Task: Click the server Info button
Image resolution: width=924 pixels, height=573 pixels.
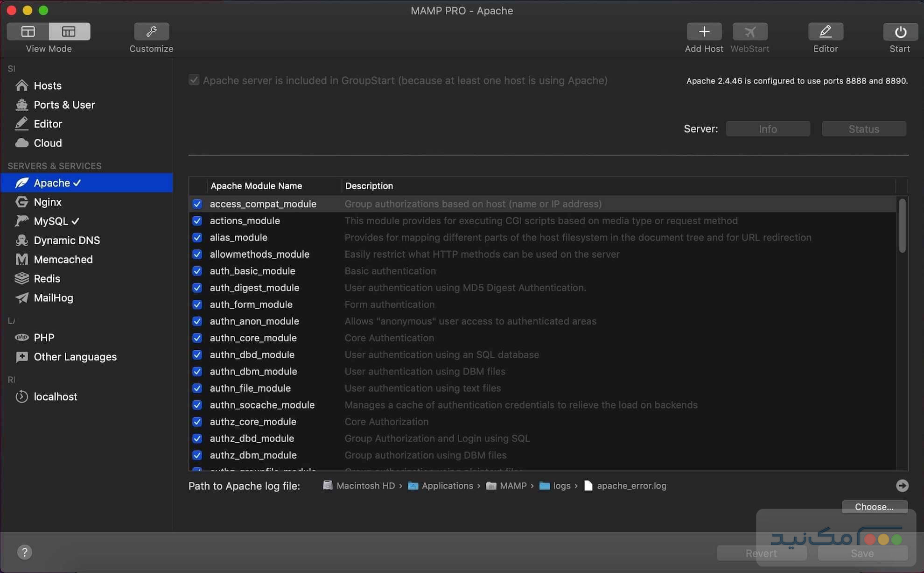Action: [768, 129]
